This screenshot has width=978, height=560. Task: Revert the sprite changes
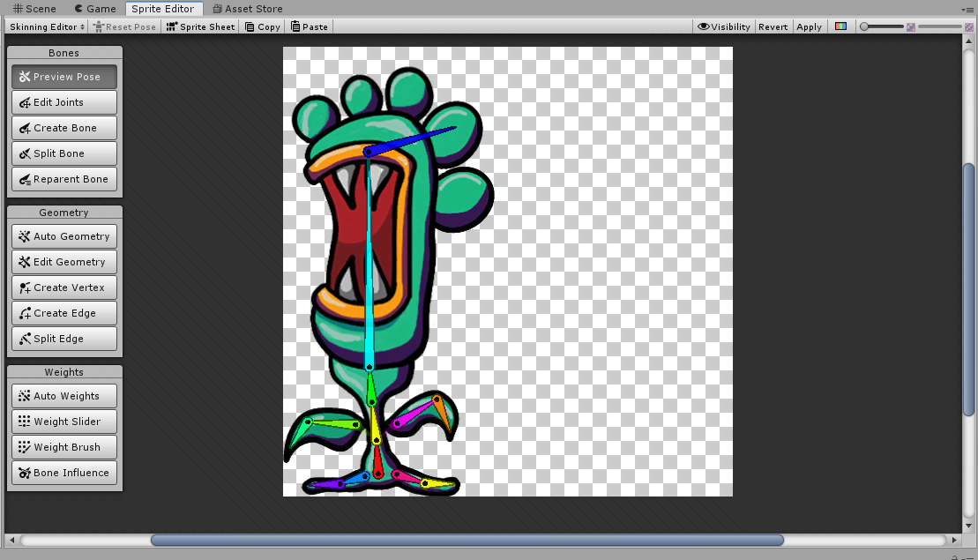coord(773,26)
